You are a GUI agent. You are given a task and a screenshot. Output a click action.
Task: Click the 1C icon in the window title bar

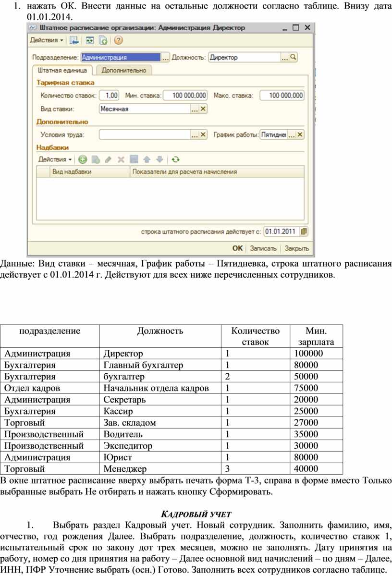33,28
